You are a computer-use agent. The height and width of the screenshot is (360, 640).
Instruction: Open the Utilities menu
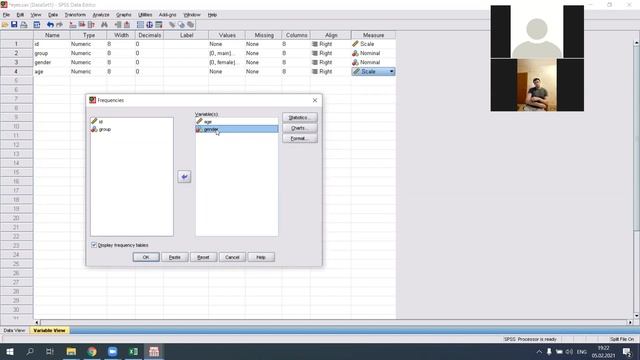[145, 15]
